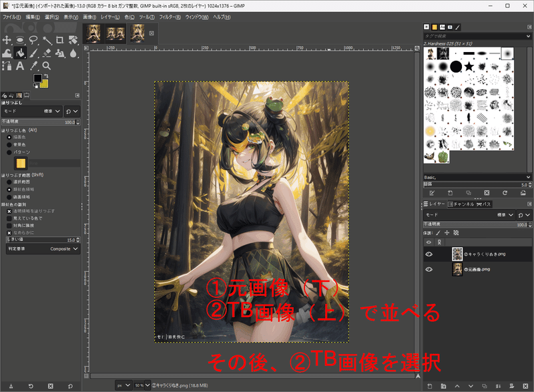Open the レイヤー menu in menu bar

click(x=110, y=17)
